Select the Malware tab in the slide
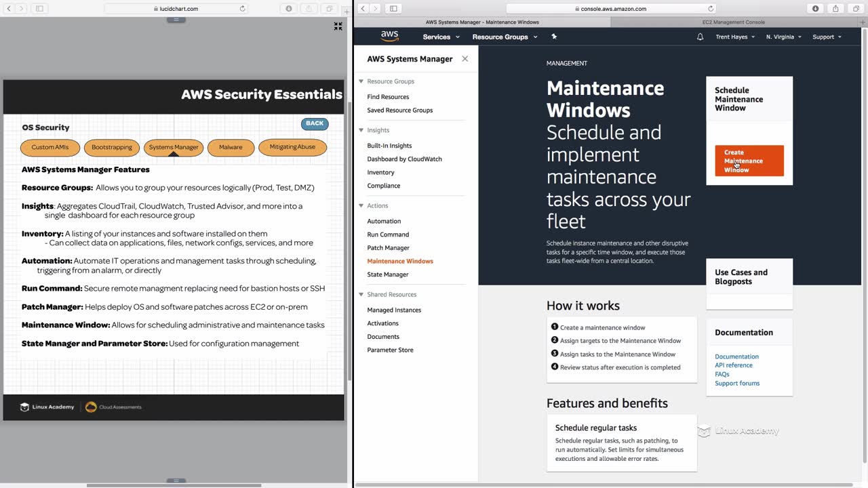The width and height of the screenshot is (868, 488). pos(231,147)
